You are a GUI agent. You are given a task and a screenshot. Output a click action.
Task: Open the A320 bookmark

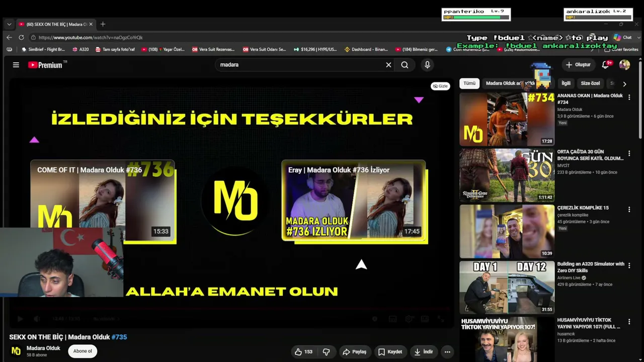(80, 49)
